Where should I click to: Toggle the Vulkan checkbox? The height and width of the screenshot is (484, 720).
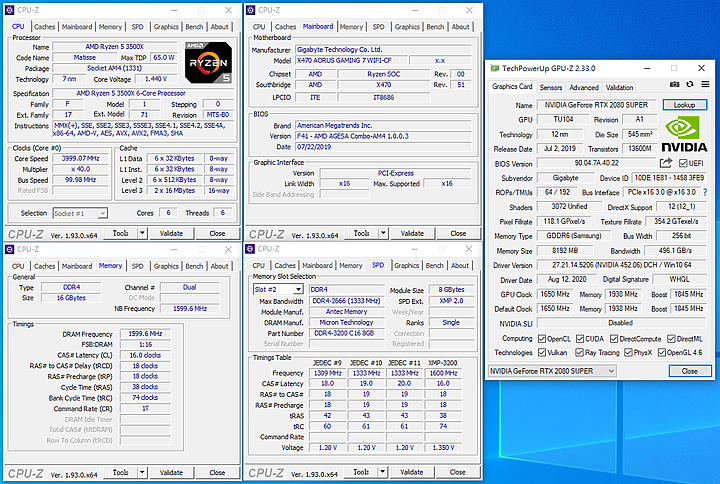(x=542, y=353)
